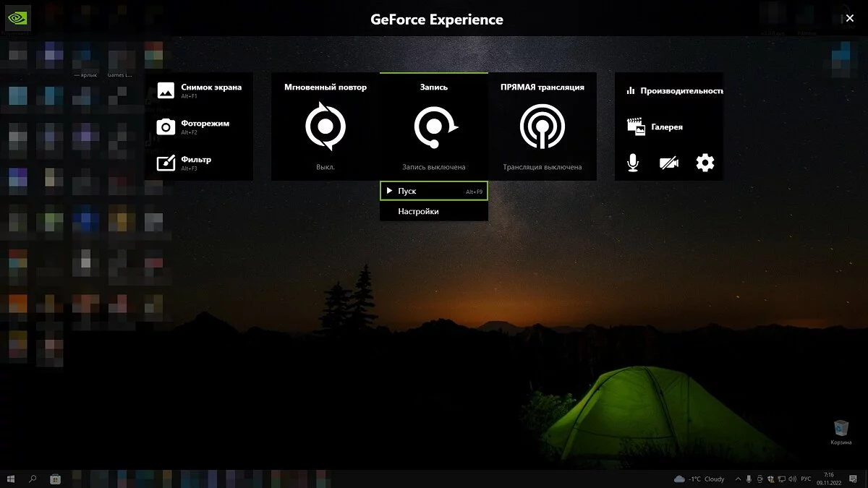Click the Выкл. status text
This screenshot has height=488, width=868.
(325, 167)
